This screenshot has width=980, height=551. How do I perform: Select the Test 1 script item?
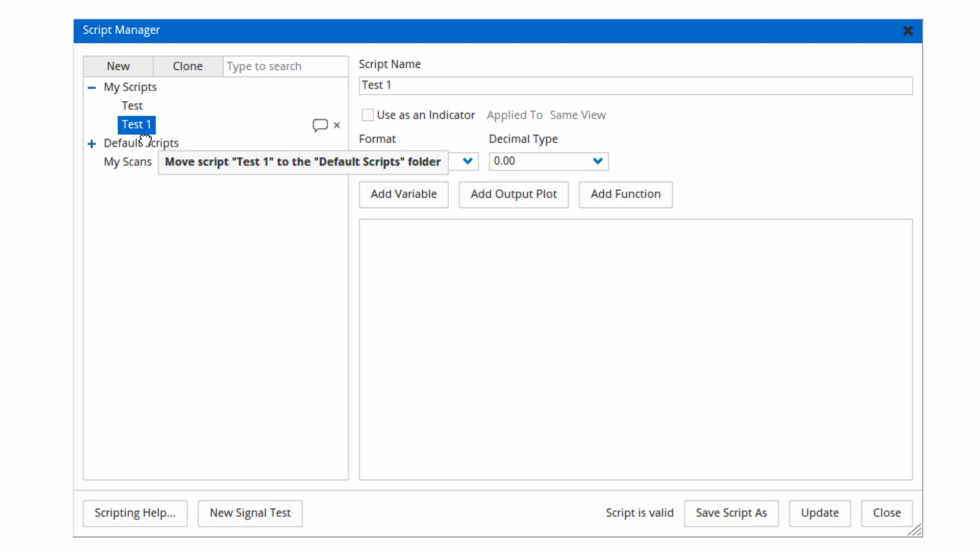pos(136,124)
